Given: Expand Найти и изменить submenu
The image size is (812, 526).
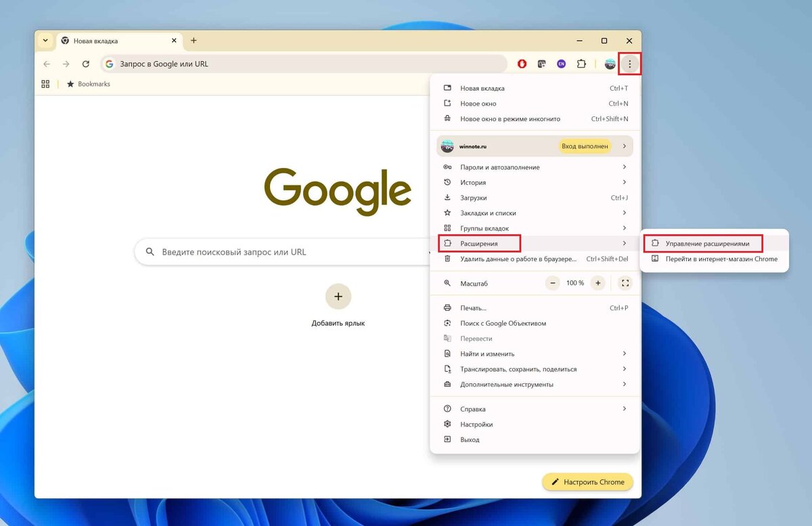Looking at the screenshot, I should tap(535, 354).
